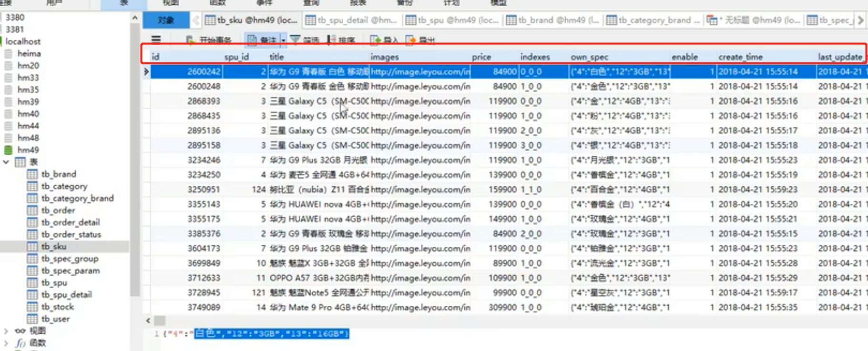The width and height of the screenshot is (868, 351).
Task: Select tb_category_brand in the tree
Action: pos(77,199)
